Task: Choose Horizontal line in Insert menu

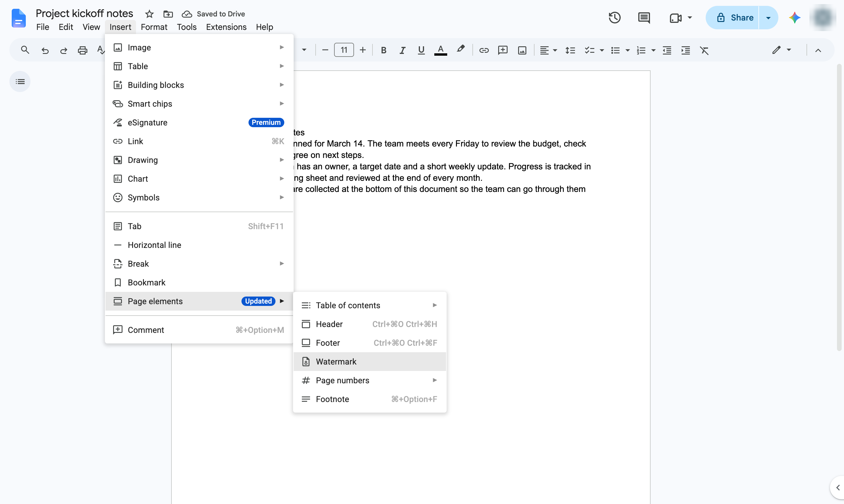Action: 199,245
